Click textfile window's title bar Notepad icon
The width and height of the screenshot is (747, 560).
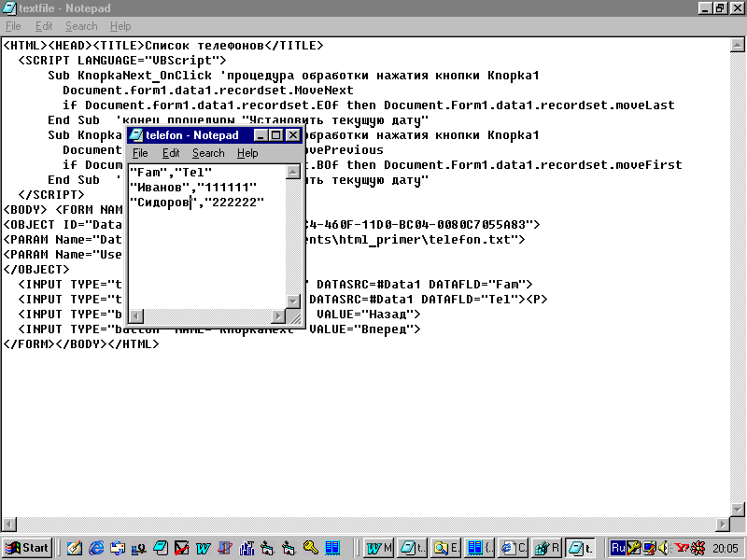point(9,8)
